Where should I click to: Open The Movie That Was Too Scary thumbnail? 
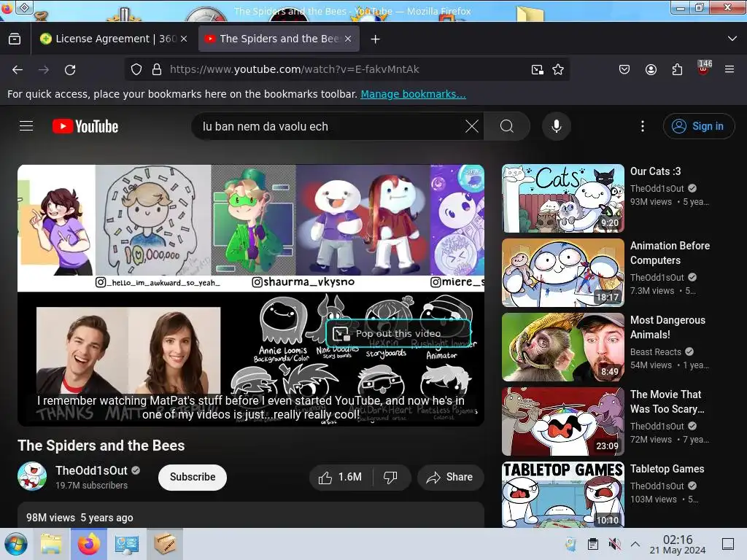coord(563,421)
